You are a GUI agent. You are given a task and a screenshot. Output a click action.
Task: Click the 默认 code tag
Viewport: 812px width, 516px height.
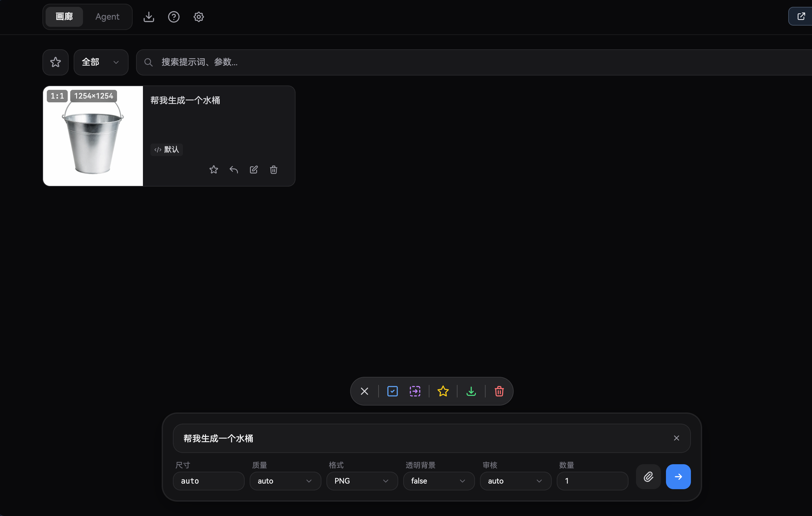(x=167, y=149)
